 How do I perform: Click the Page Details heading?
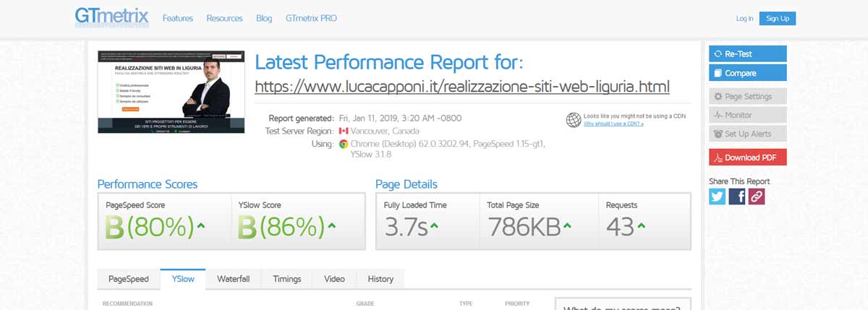click(x=407, y=184)
